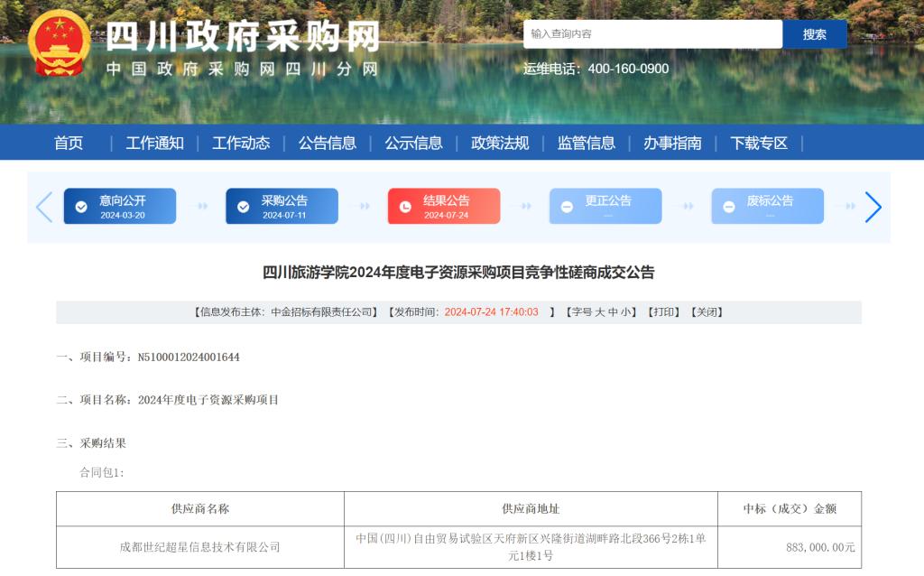Open the 公告信息 menu item
The image size is (924, 576).
327,143
